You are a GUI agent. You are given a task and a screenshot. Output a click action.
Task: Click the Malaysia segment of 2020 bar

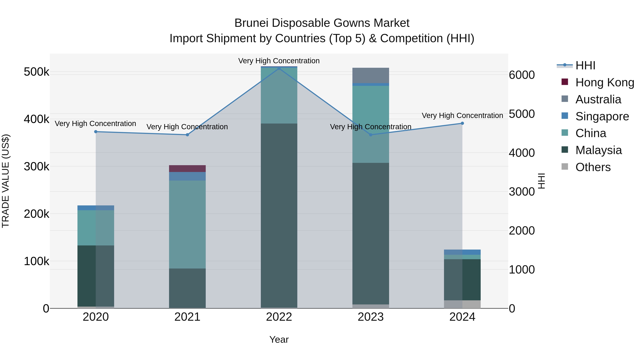[x=96, y=276]
